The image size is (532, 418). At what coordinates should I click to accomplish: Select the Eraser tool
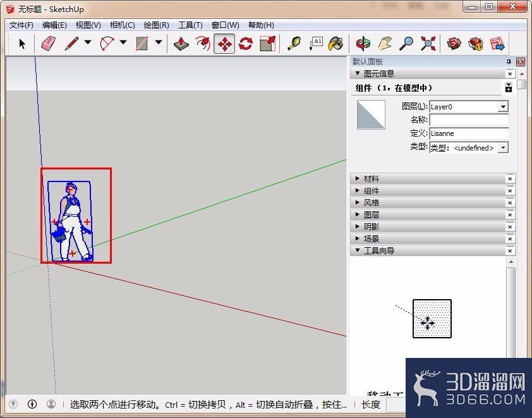click(x=48, y=44)
